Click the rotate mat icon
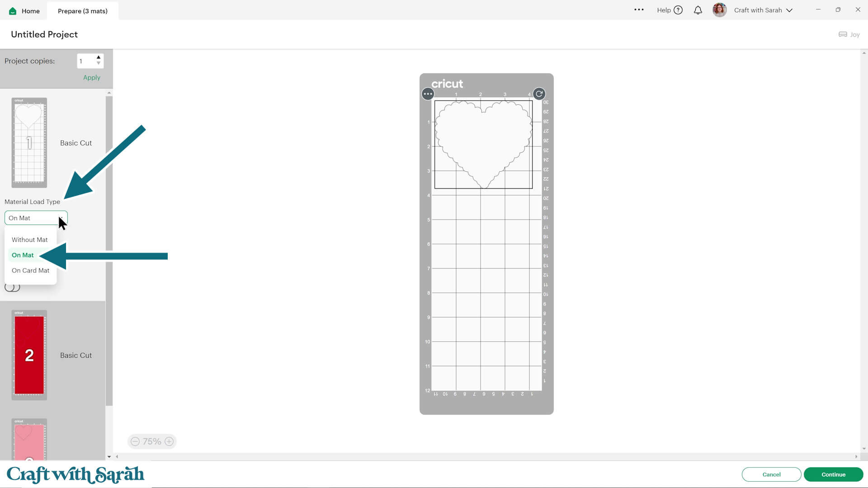The width and height of the screenshot is (868, 488). pos(539,94)
